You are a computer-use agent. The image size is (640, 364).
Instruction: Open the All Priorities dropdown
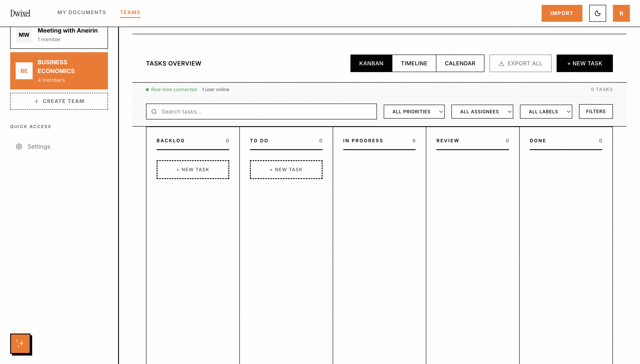[x=414, y=111]
